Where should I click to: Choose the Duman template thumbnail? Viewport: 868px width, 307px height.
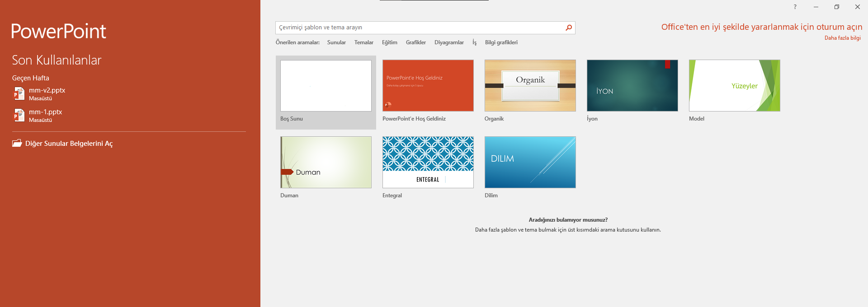point(326,163)
